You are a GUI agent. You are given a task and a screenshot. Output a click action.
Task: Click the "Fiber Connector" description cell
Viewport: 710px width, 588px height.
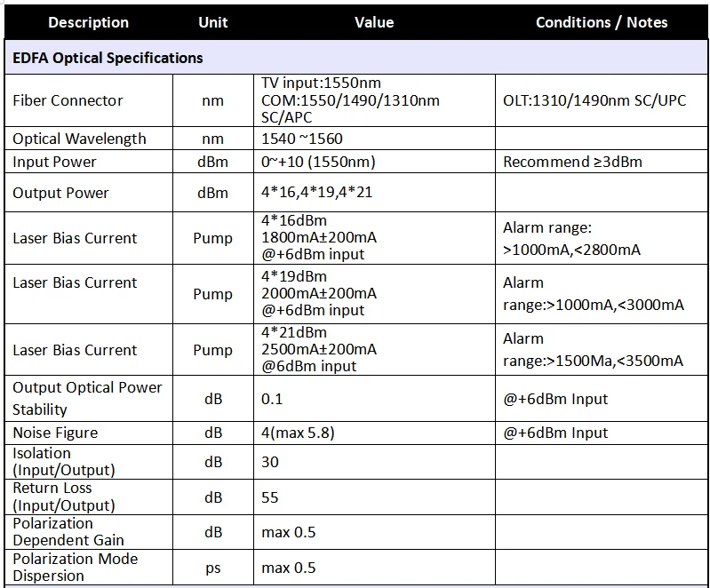(68, 100)
